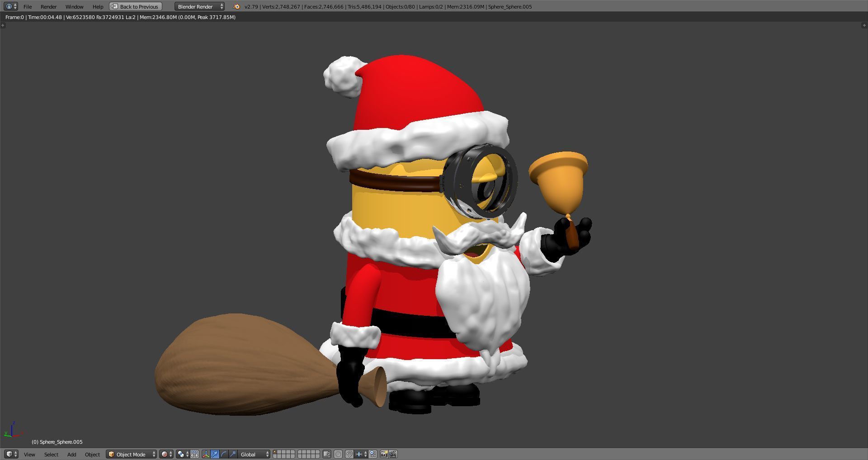Click the 'Peak 3717.85M' memory text

point(217,17)
